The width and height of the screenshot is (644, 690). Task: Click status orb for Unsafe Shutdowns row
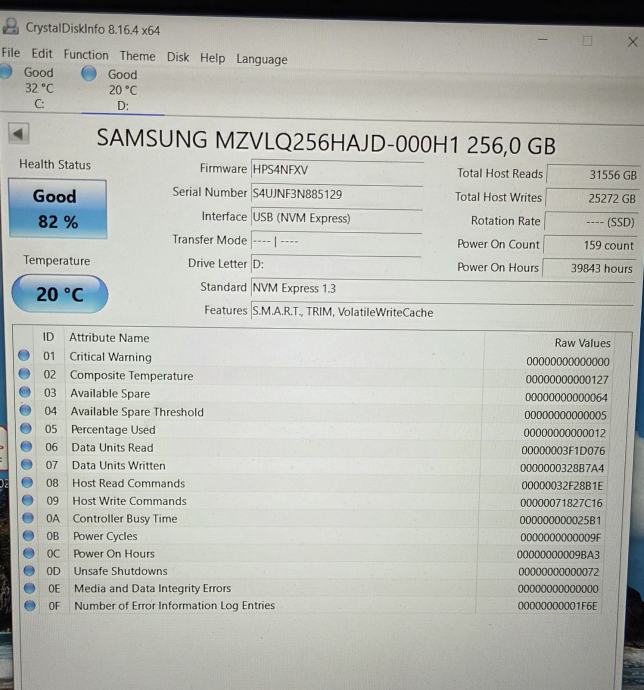29,570
